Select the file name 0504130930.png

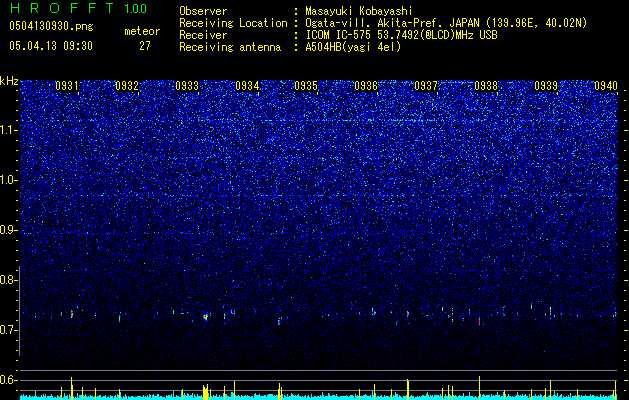(x=51, y=26)
